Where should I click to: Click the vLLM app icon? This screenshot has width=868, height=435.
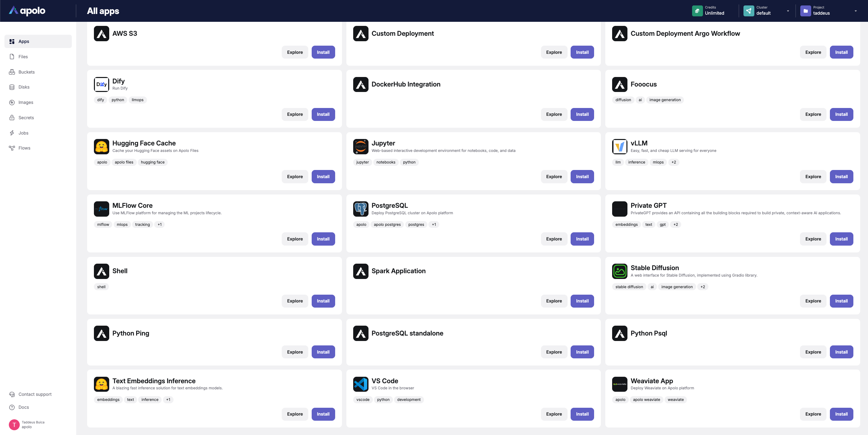click(620, 147)
